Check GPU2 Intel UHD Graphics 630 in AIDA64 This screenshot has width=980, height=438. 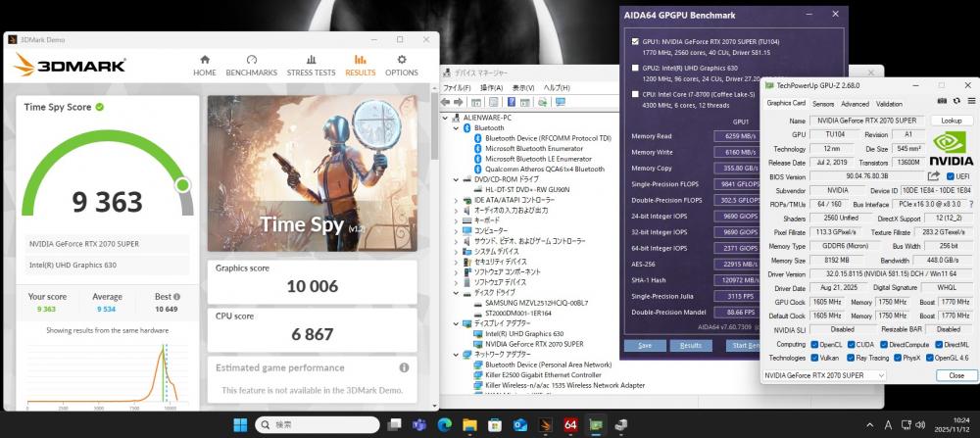[x=635, y=69]
